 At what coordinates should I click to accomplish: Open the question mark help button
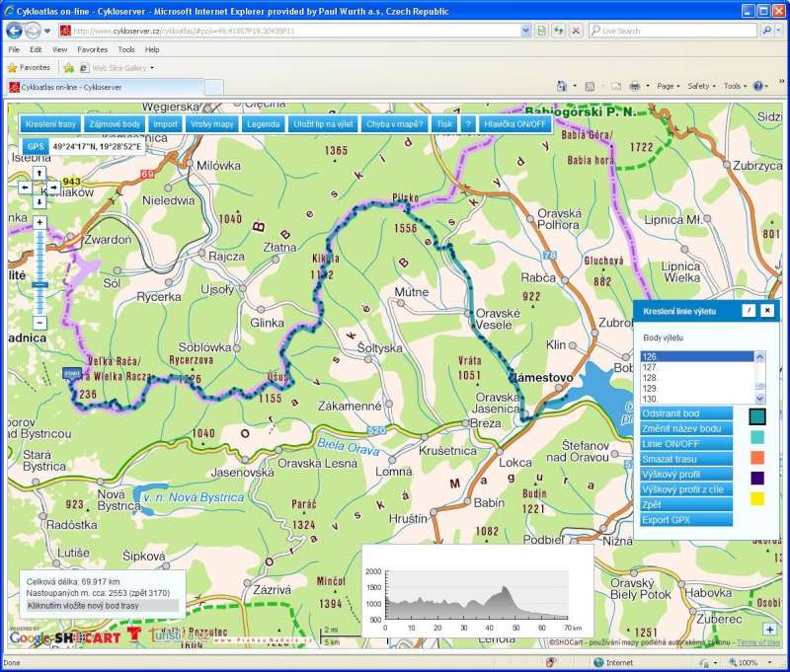click(468, 124)
